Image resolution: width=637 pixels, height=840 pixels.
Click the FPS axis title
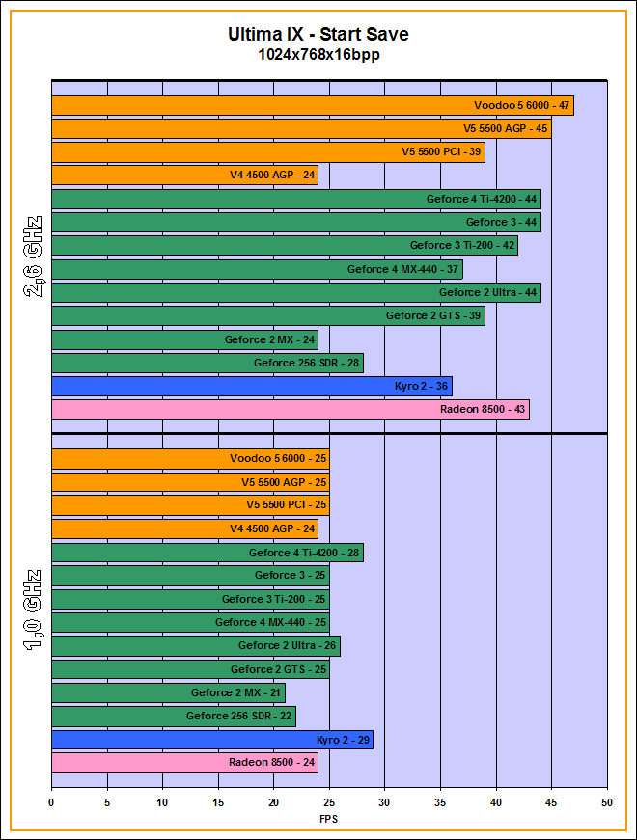point(329,819)
